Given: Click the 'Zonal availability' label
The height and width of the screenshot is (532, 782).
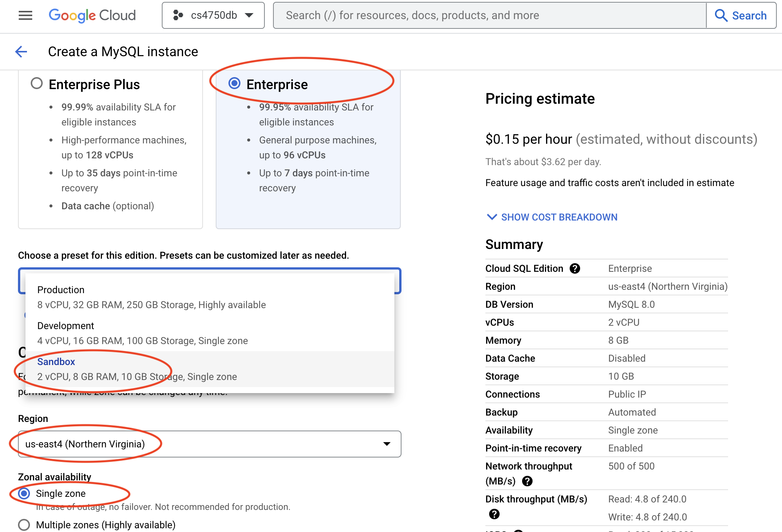Looking at the screenshot, I should point(55,477).
